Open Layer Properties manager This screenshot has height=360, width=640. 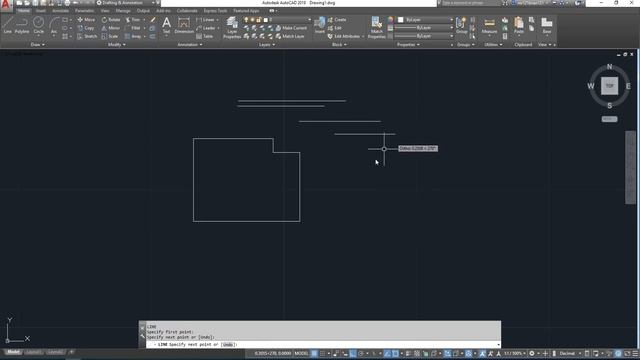[x=232, y=28]
